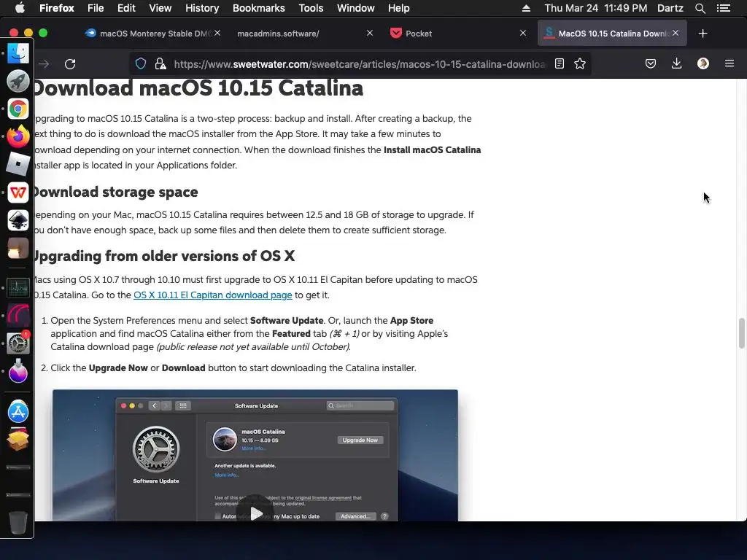Viewport: 747px width, 560px height.
Task: Open tracking protection shield icon
Action: pyautogui.click(x=141, y=64)
